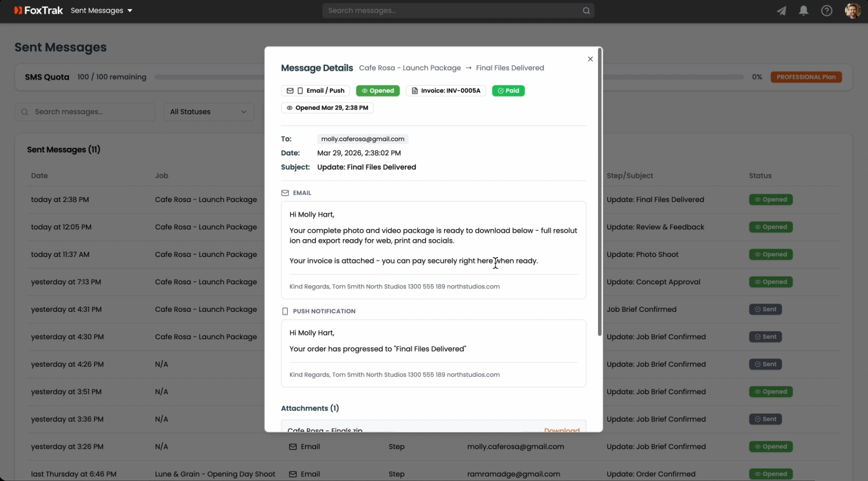Click the Email / Push channel badge

coord(315,91)
